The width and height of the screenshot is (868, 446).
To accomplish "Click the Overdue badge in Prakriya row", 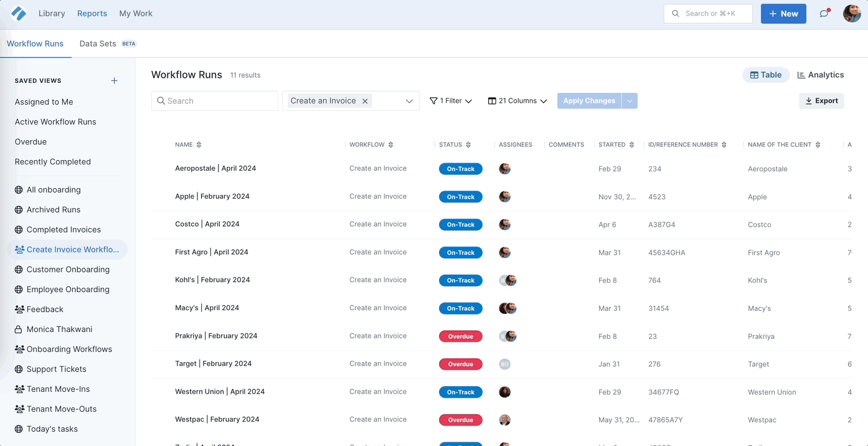I will pos(461,336).
